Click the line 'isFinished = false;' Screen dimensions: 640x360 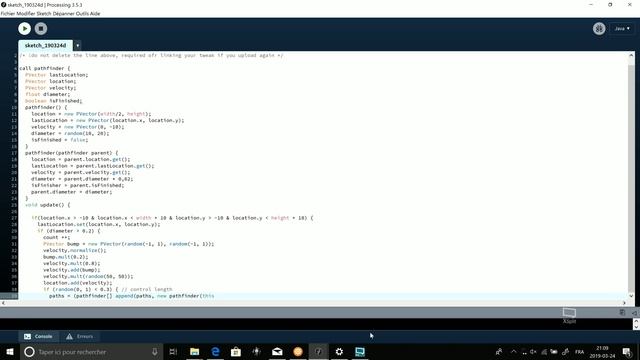60,140
